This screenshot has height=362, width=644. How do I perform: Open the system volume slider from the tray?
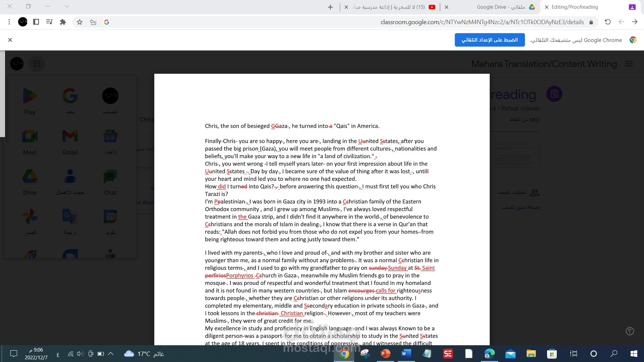click(x=79, y=354)
